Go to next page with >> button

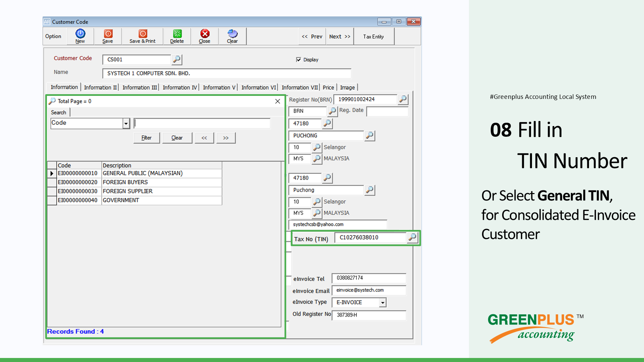point(226,138)
